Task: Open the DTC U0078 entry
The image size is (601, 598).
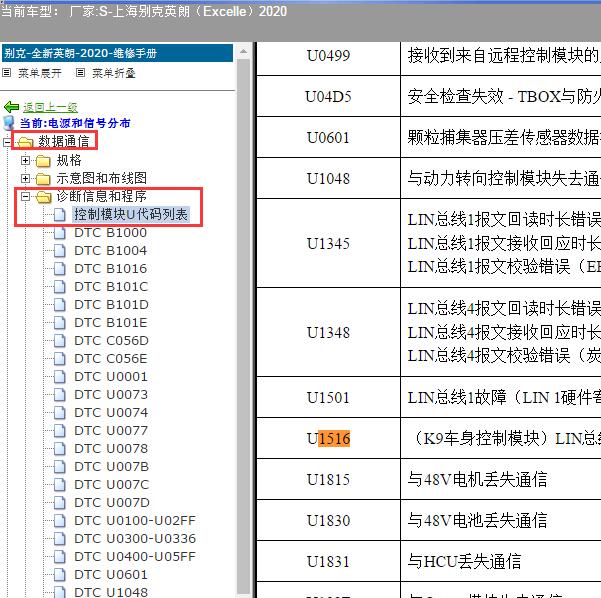Action: click(x=111, y=449)
